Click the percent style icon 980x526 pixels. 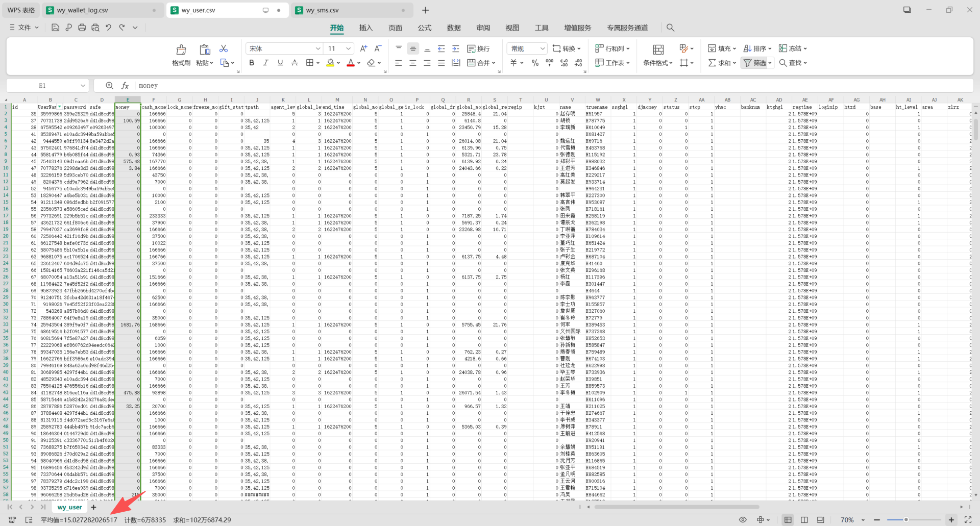click(x=535, y=63)
